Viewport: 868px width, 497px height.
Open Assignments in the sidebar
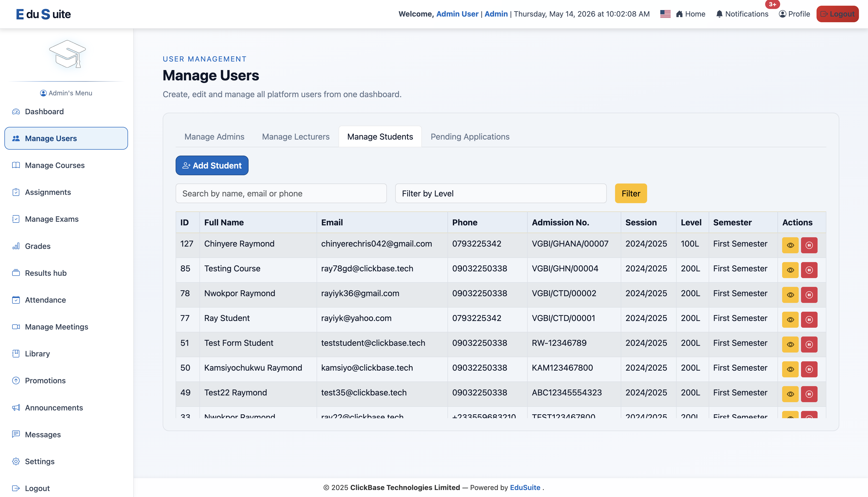[x=66, y=192]
